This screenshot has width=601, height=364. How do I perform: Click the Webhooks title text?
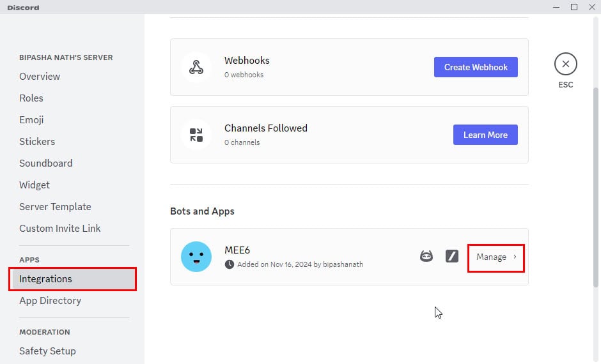[247, 61]
